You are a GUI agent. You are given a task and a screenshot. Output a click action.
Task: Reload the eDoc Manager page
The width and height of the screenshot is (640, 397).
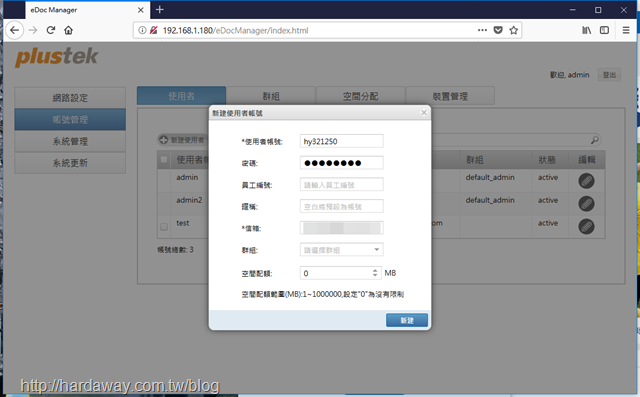(x=51, y=30)
